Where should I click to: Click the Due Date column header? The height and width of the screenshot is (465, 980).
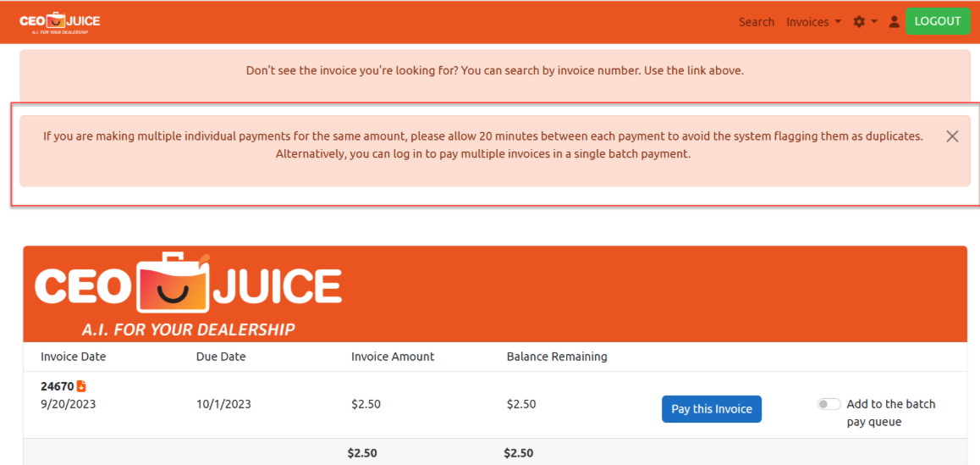coord(221,357)
